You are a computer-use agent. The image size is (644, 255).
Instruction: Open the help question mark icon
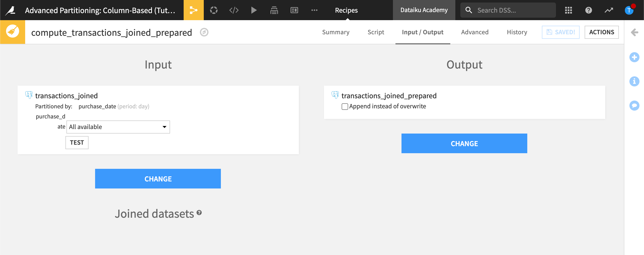pos(588,10)
